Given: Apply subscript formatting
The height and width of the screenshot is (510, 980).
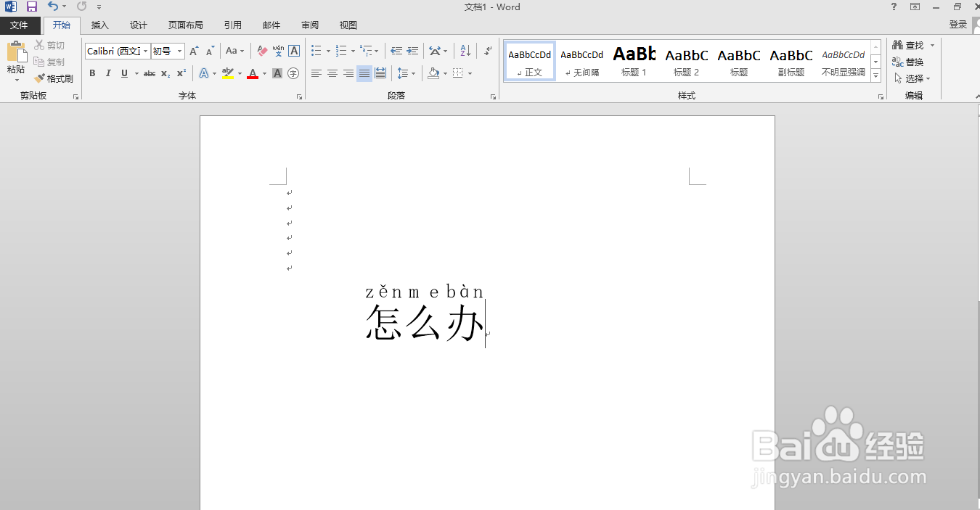Looking at the screenshot, I should (x=166, y=73).
